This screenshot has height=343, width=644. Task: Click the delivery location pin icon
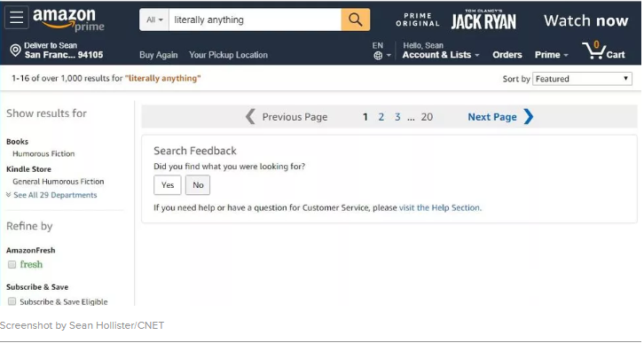(15, 51)
